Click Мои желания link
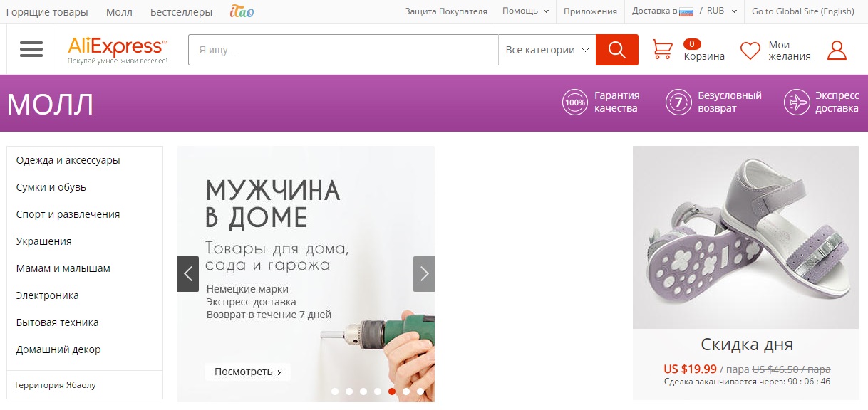The height and width of the screenshot is (410, 868). [x=790, y=51]
